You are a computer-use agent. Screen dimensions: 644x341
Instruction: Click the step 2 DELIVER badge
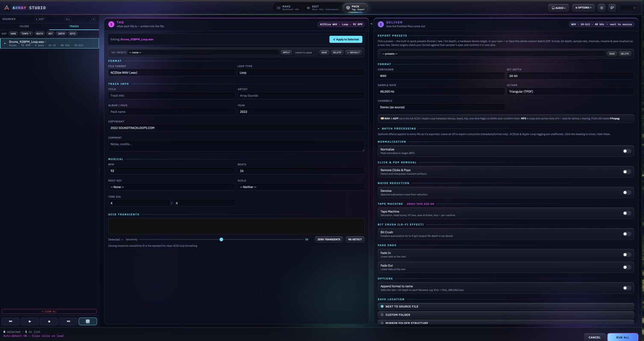pyautogui.click(x=381, y=24)
